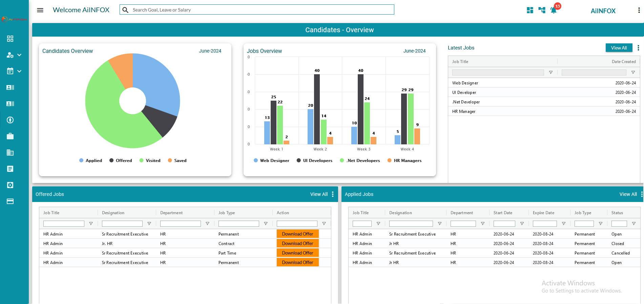Filter Offered Jobs Designation column icon
This screenshot has width=644, height=304.
pyautogui.click(x=149, y=224)
